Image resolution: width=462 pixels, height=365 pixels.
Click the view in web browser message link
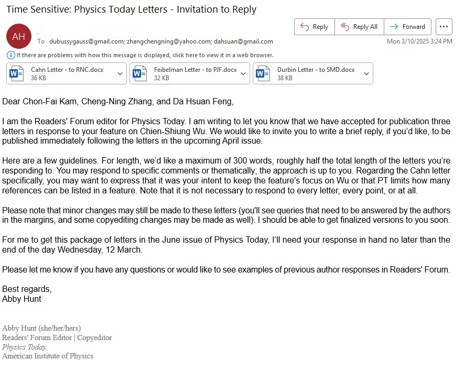tap(145, 55)
